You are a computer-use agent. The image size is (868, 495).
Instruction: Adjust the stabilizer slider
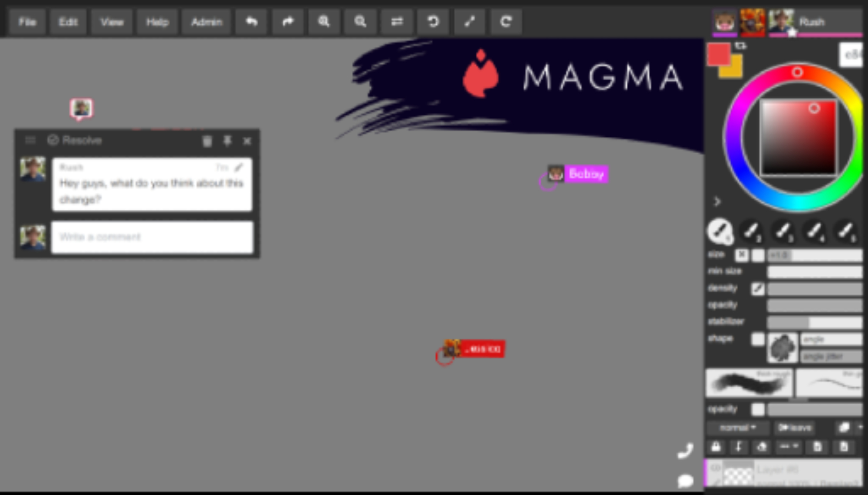[814, 322]
